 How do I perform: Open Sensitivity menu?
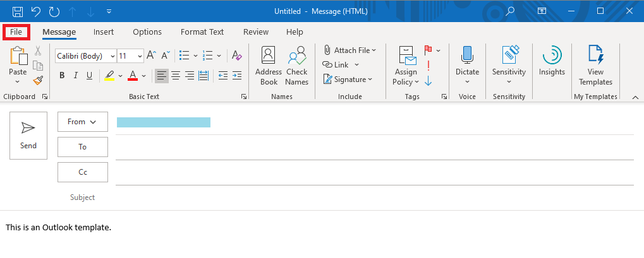509,66
